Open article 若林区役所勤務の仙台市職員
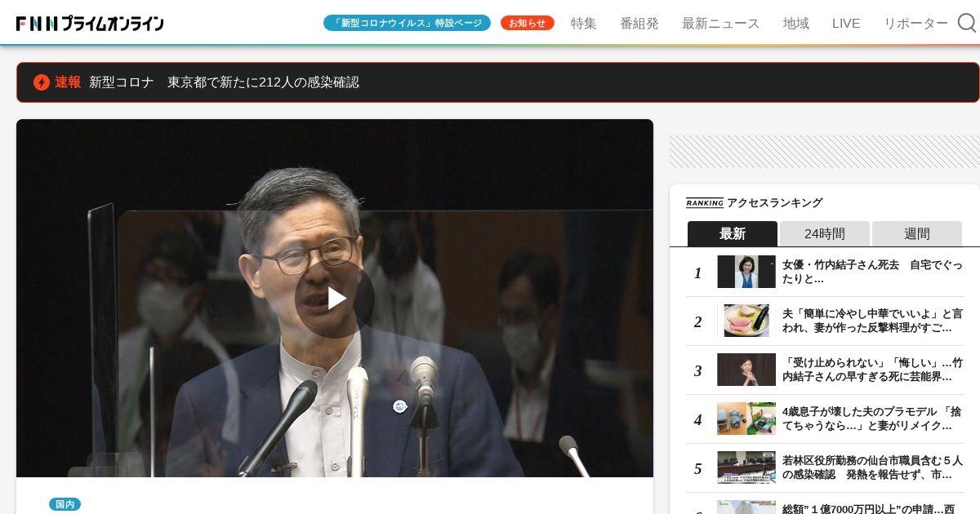 point(872,467)
